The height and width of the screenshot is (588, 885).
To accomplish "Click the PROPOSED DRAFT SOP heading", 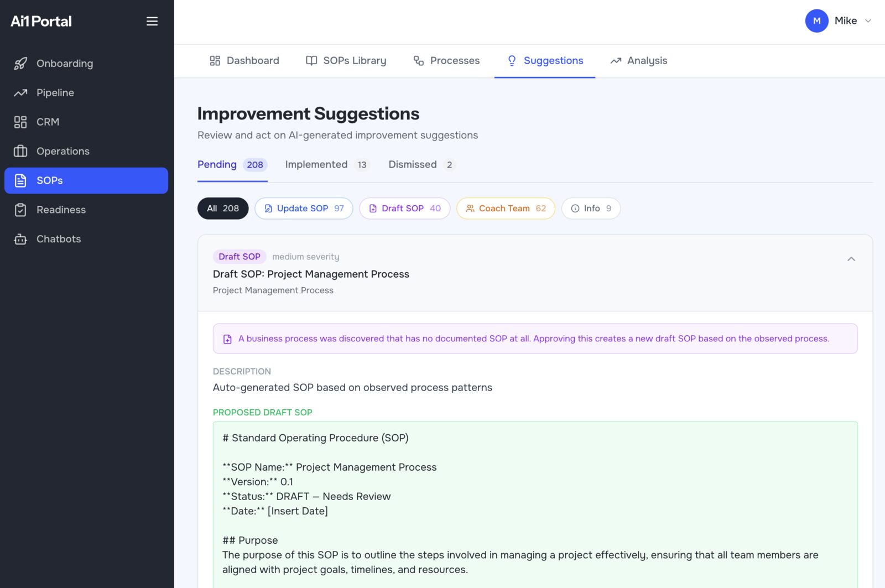I will tap(262, 413).
